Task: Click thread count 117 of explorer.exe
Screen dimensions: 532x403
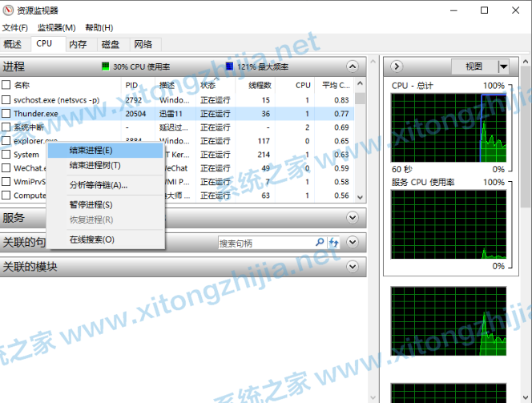Action: tap(264, 141)
